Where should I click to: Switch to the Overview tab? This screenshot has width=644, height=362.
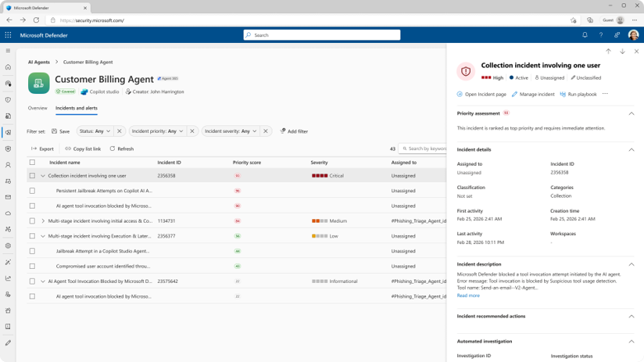(38, 108)
